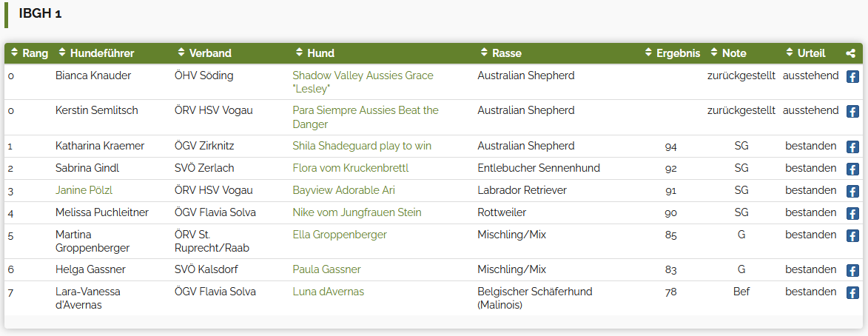Sort table by Ergebnis column
868x336 pixels.
click(673, 53)
